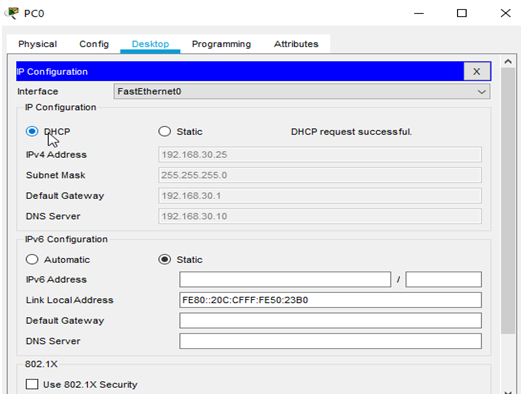
Task: Click the Link Local Address field
Action: tap(331, 300)
